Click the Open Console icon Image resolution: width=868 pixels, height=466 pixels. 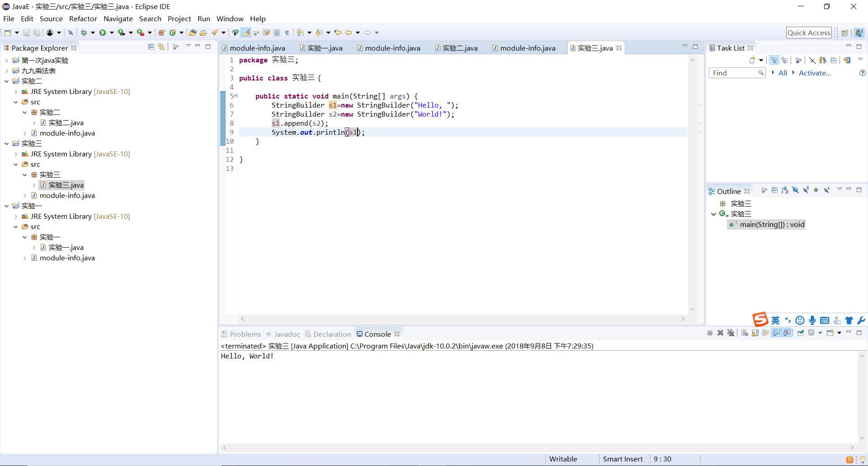830,333
